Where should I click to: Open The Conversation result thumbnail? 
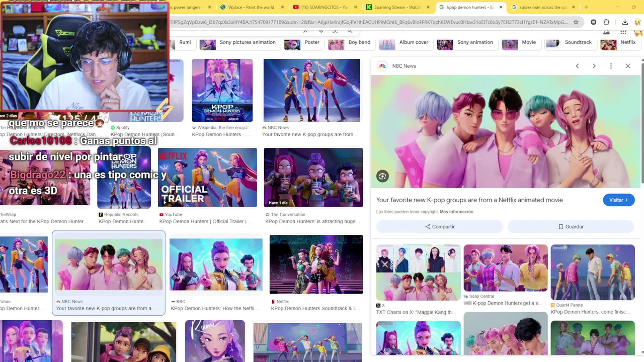[313, 177]
